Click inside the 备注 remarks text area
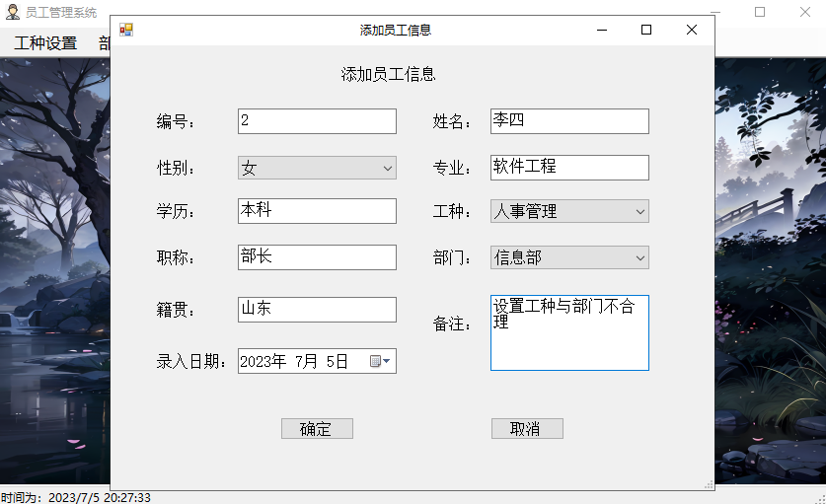Image resolution: width=826 pixels, height=504 pixels. click(569, 345)
